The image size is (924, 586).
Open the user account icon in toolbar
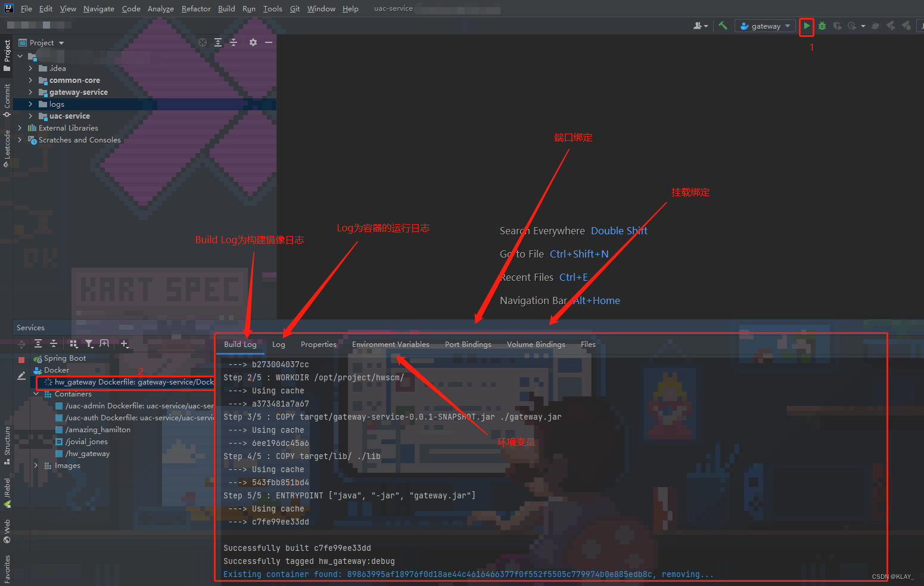click(x=701, y=26)
